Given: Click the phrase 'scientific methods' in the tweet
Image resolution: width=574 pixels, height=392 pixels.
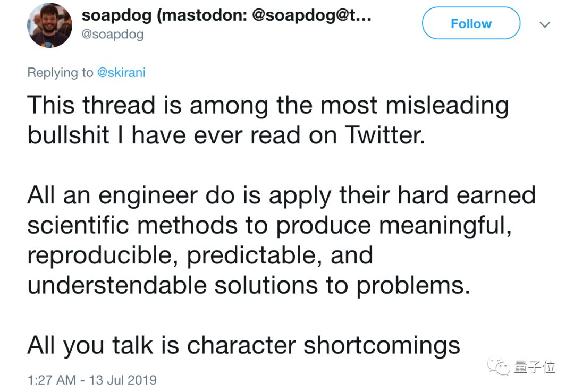Looking at the screenshot, I should (131, 225).
